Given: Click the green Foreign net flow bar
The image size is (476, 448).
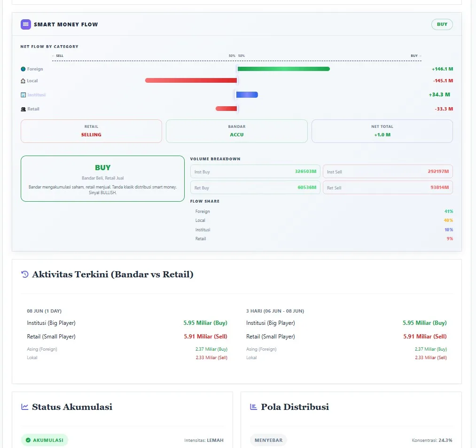Looking at the screenshot, I should 283,69.
